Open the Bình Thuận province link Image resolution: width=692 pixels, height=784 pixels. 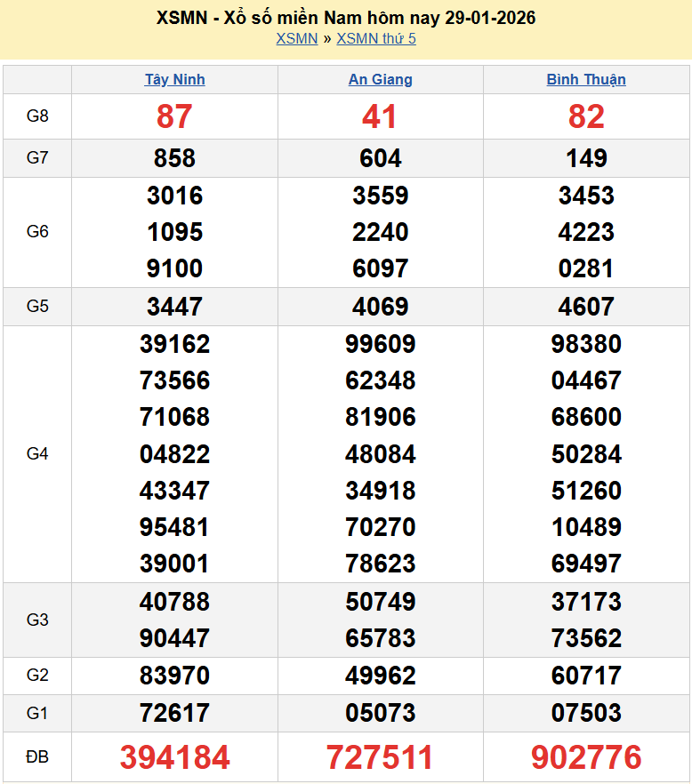point(586,79)
